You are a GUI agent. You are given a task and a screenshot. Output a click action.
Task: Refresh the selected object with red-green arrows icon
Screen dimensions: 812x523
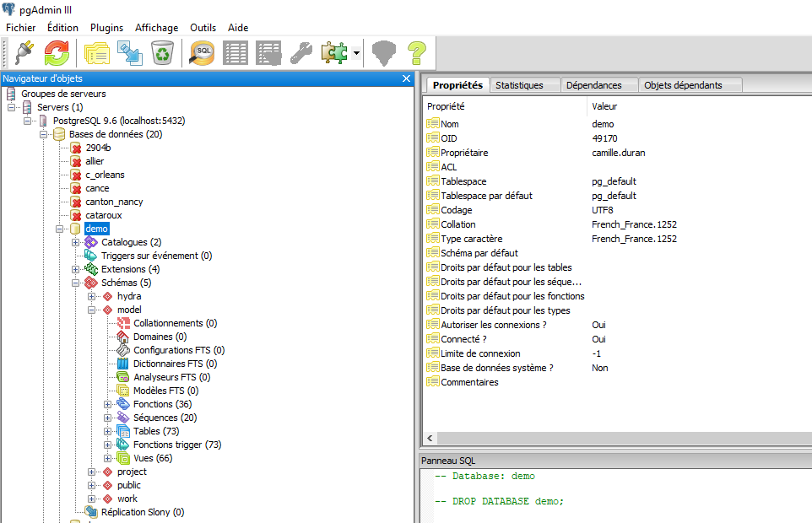57,53
